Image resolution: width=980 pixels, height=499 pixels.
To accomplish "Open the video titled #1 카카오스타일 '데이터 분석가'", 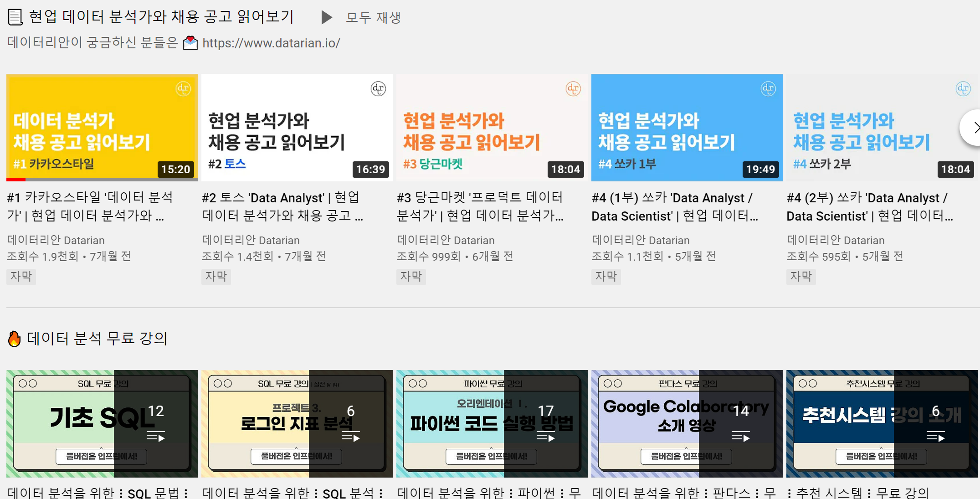I will (91, 206).
